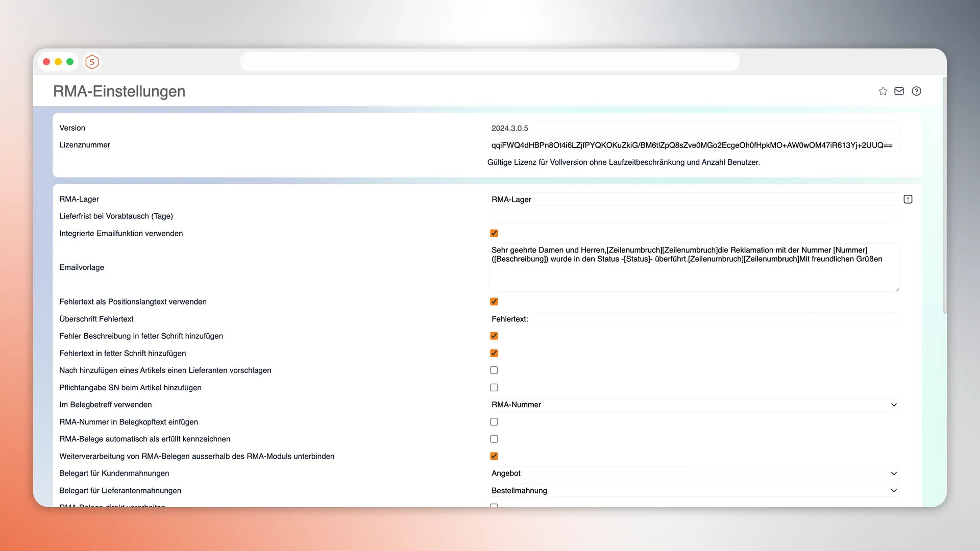The image size is (980, 551).
Task: Disable Integrierte Emailfunktion verwenden checkbox
Action: (x=494, y=233)
